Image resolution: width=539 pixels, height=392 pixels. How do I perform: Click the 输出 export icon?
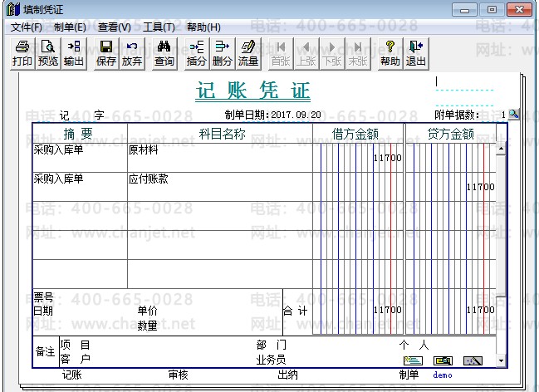click(x=74, y=53)
